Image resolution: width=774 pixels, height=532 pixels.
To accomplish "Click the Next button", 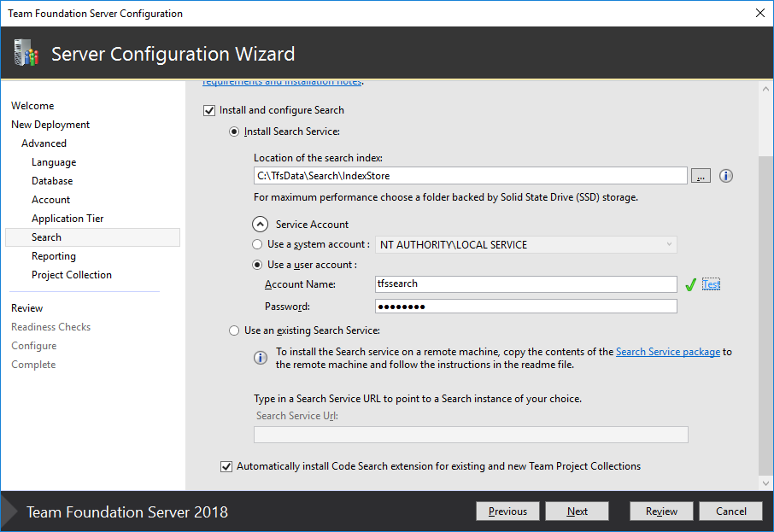I will [577, 511].
